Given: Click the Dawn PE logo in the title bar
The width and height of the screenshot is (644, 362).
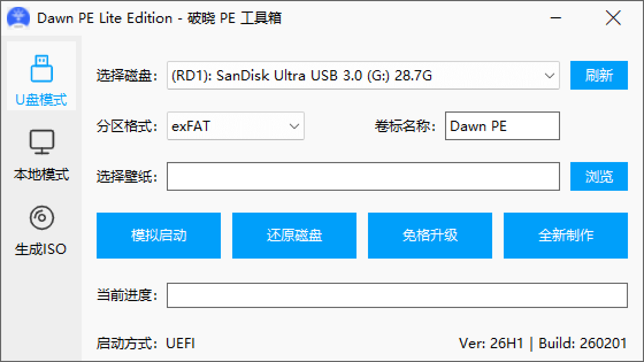Looking at the screenshot, I should click(x=18, y=18).
